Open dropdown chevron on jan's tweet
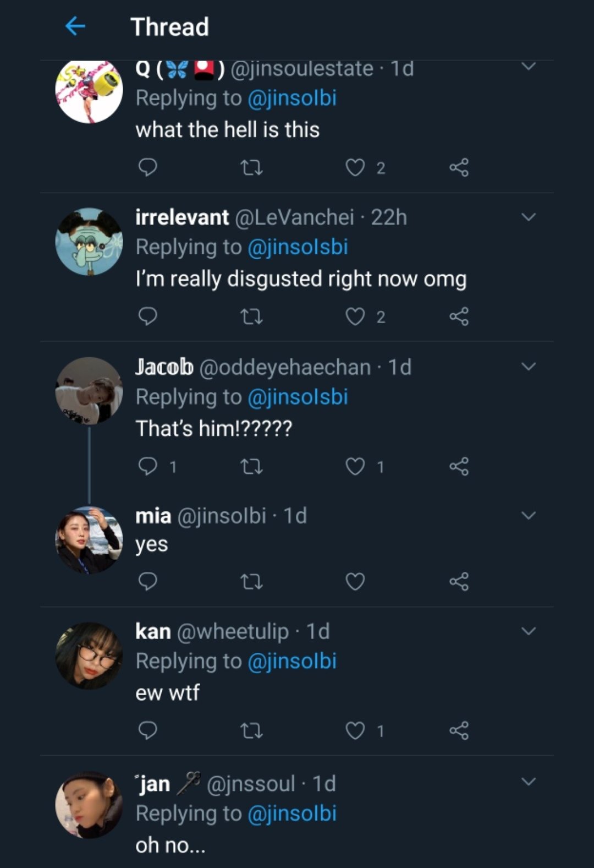Viewport: 594px width, 868px height. [x=528, y=782]
